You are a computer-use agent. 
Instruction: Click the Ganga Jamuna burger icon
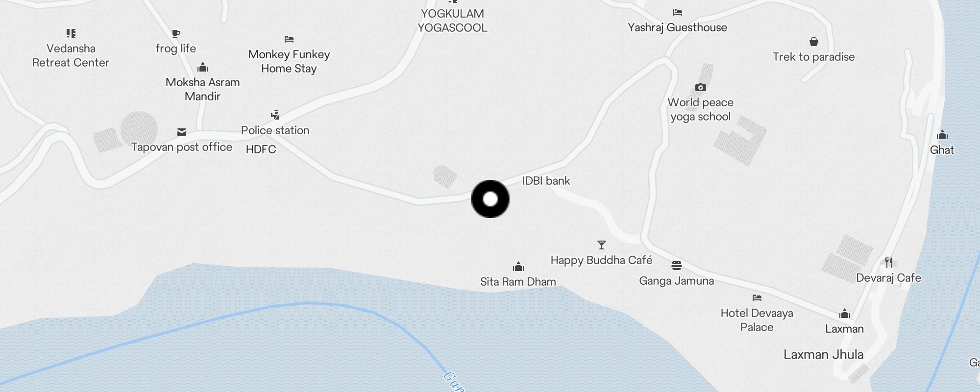677,266
